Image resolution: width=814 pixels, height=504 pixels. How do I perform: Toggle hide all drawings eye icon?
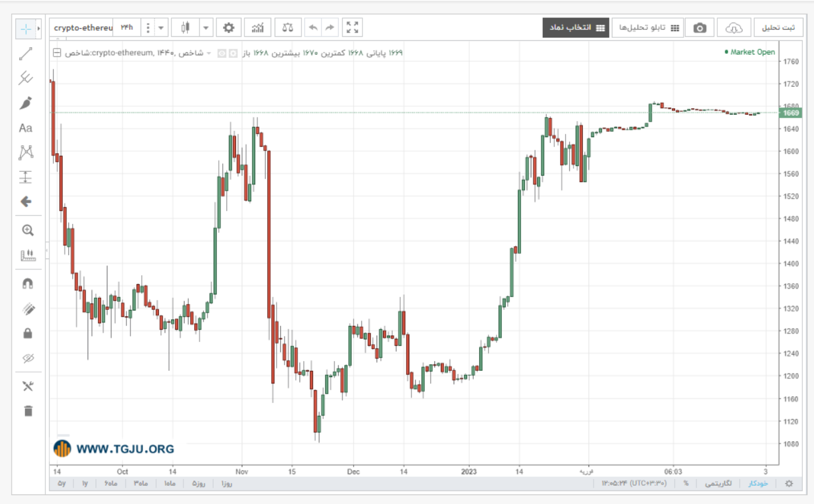(28, 358)
